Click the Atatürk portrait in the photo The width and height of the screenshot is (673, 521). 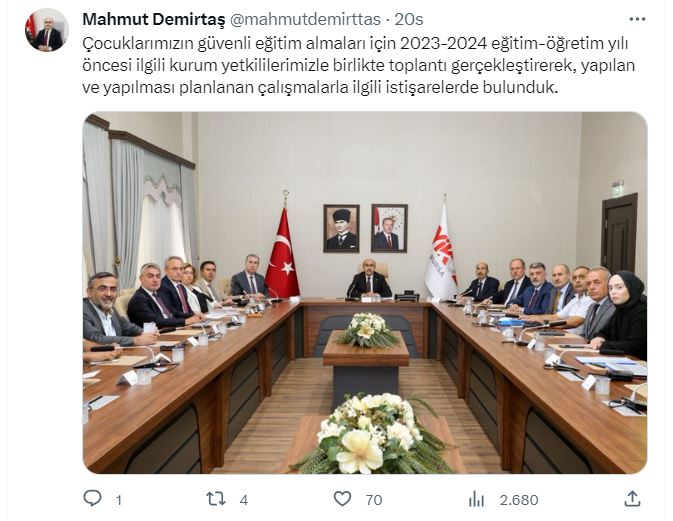coord(341,228)
